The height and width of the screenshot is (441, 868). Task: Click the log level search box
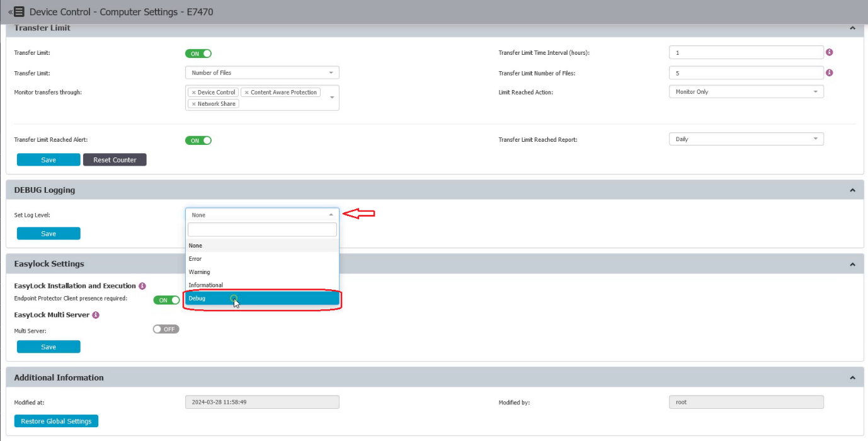(262, 230)
